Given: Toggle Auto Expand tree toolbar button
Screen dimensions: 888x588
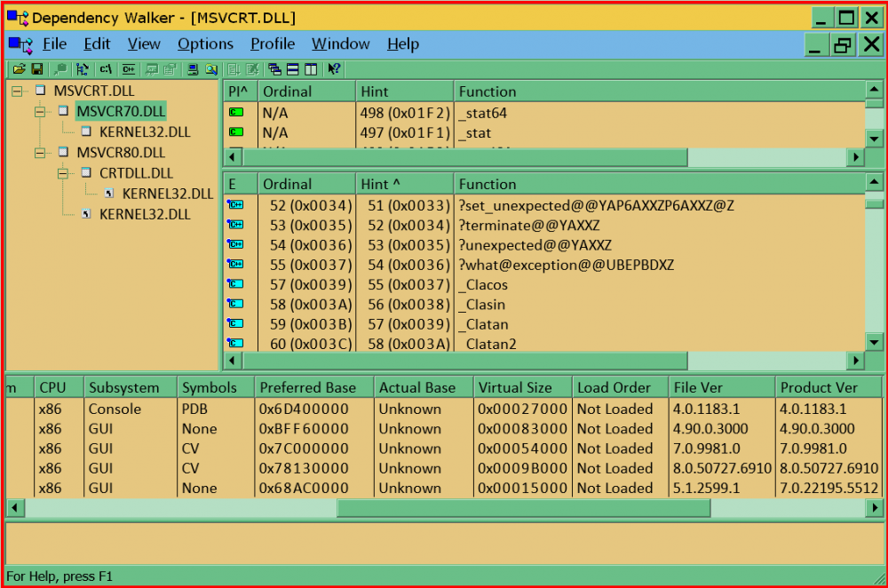Looking at the screenshot, I should [x=83, y=69].
